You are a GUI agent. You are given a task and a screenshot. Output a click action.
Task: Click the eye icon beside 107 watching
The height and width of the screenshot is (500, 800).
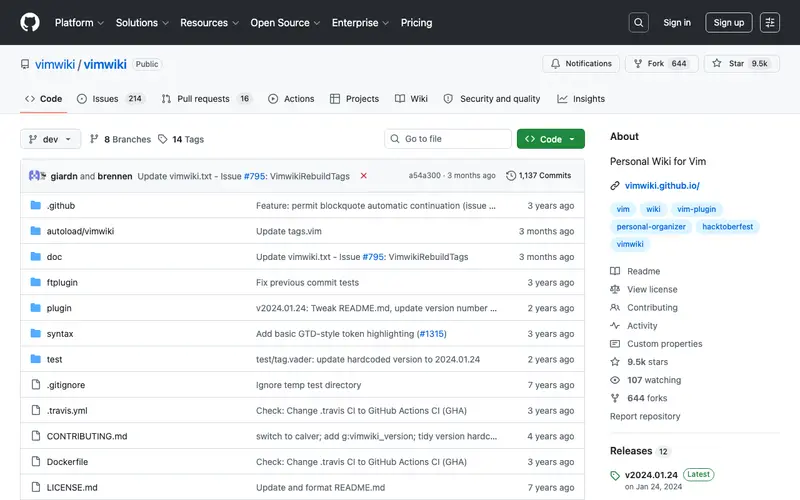click(615, 380)
